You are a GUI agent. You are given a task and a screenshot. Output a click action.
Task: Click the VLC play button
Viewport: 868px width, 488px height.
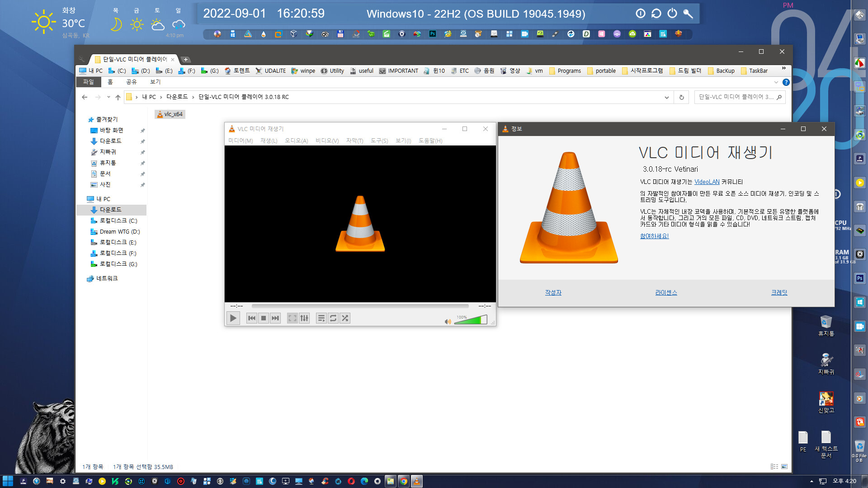click(233, 318)
